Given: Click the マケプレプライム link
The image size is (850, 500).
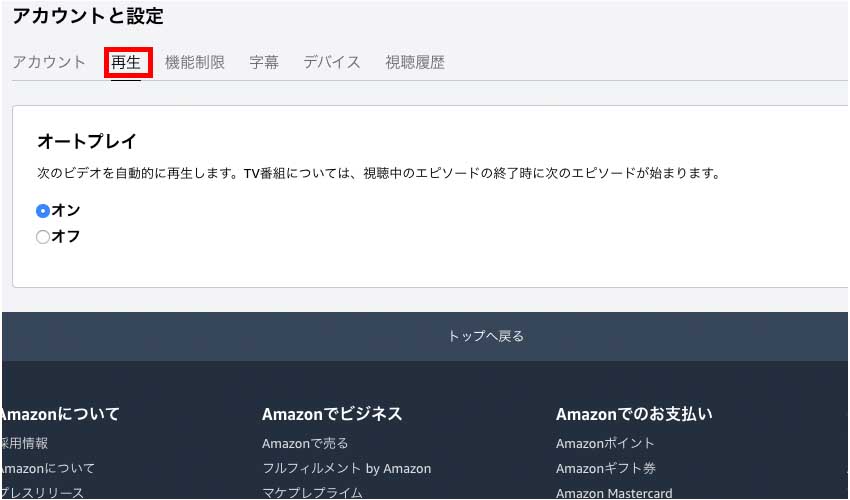Looking at the screenshot, I should click(312, 493).
